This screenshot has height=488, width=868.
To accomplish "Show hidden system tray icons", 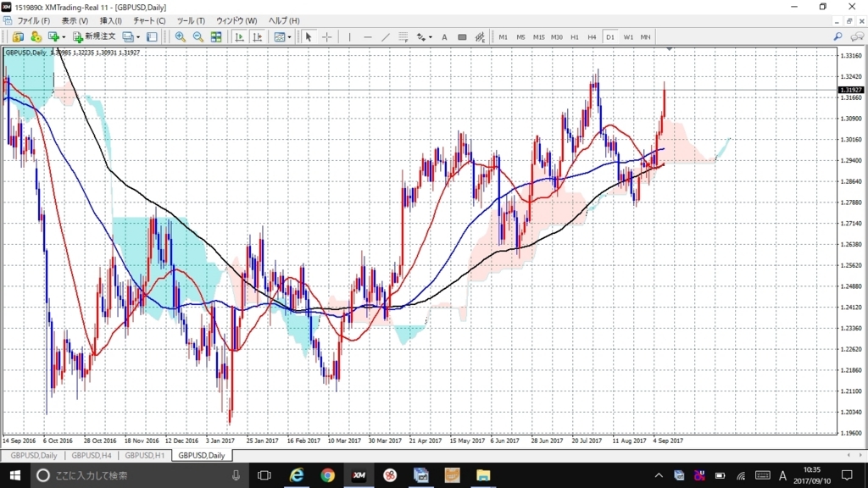I will click(658, 475).
